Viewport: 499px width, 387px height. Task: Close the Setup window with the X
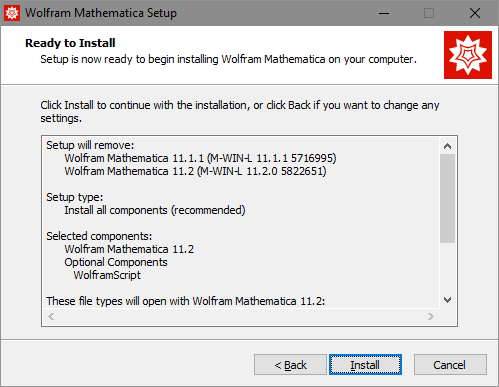pos(475,13)
